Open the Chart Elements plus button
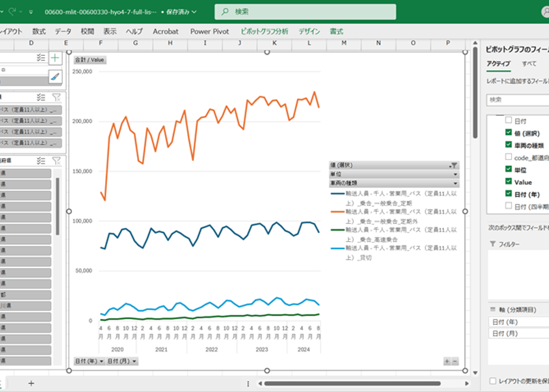Screen dimensions: 549x392 click(x=55, y=58)
